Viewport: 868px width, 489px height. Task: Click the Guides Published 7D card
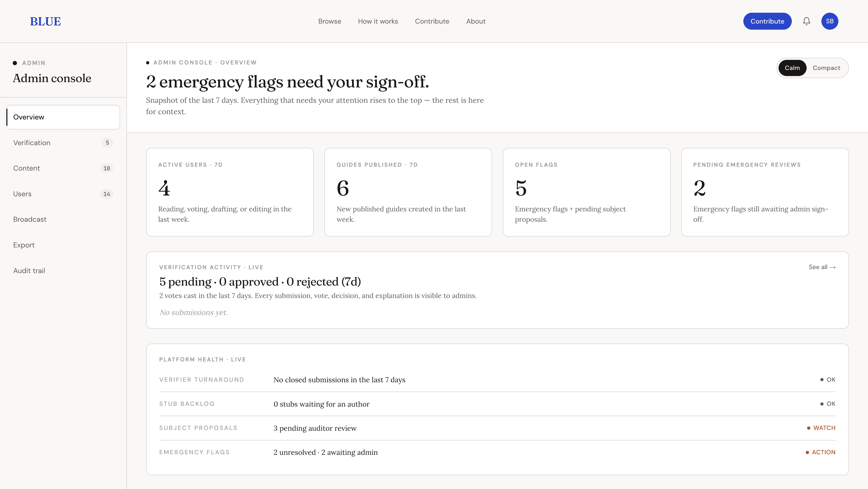[408, 192]
